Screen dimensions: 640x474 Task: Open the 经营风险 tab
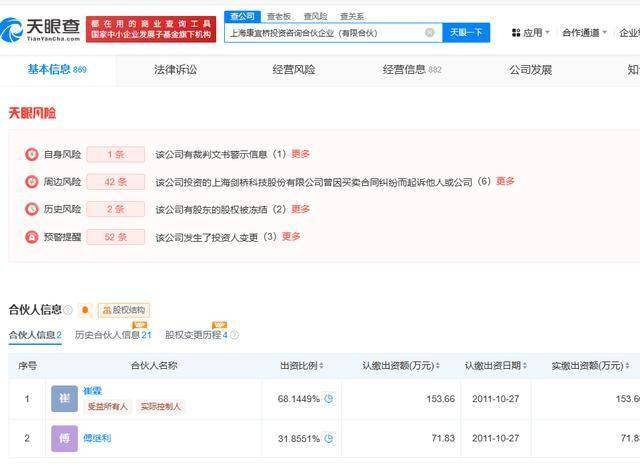[x=293, y=70]
